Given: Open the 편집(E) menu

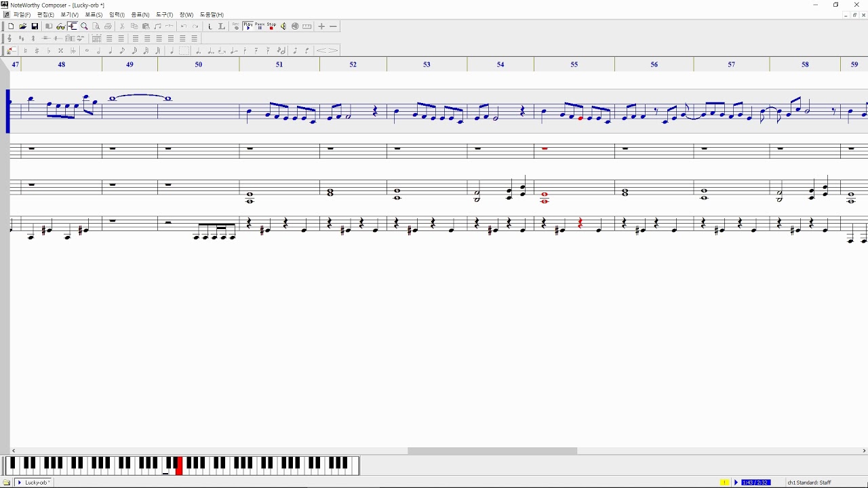Looking at the screenshot, I should pos(45,14).
